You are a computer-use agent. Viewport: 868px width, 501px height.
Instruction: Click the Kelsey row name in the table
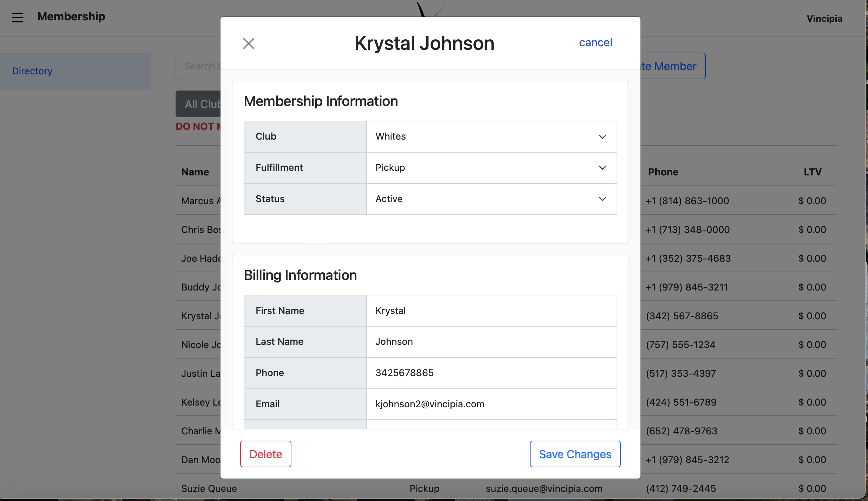coord(201,402)
